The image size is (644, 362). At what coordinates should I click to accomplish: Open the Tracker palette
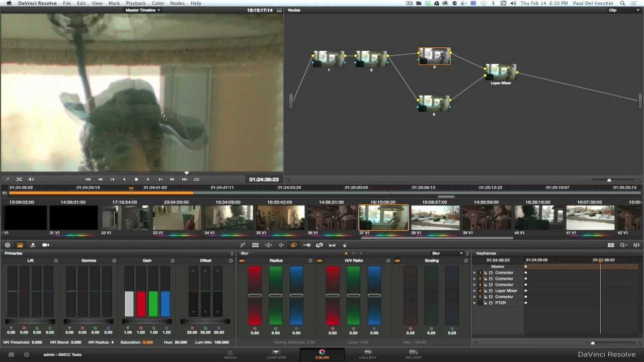pos(281,245)
